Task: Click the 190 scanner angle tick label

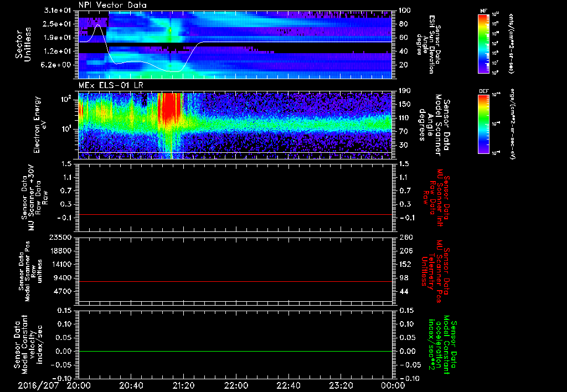Action: coord(405,91)
